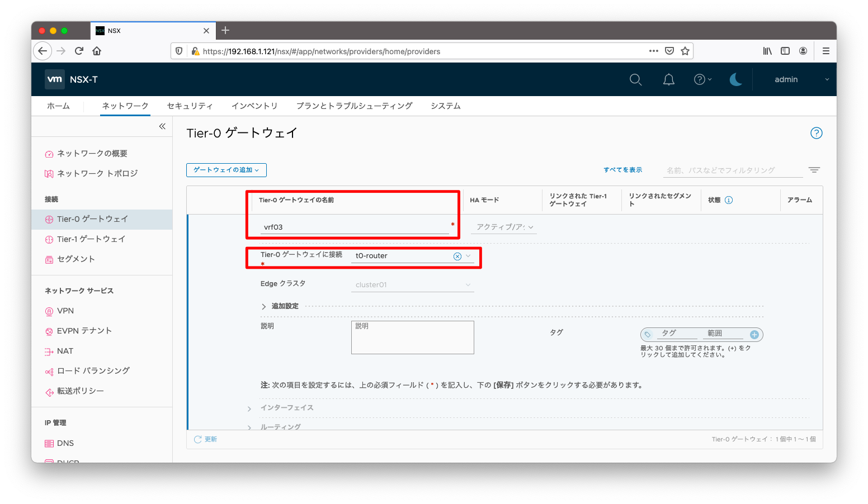Image resolution: width=868 pixels, height=504 pixels.
Task: Open 転送ポリシー in sidebar
Action: click(74, 391)
